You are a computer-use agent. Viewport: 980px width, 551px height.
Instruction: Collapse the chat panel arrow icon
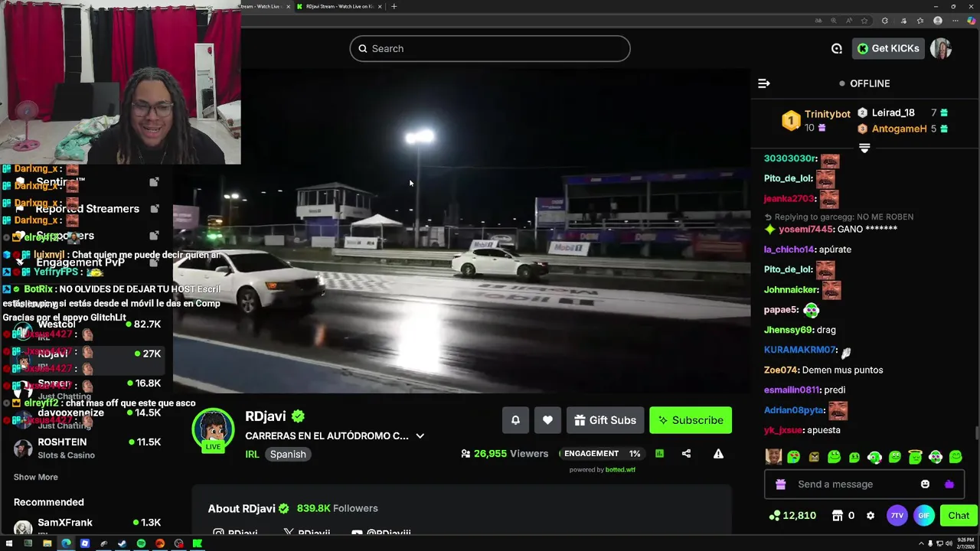pos(763,83)
